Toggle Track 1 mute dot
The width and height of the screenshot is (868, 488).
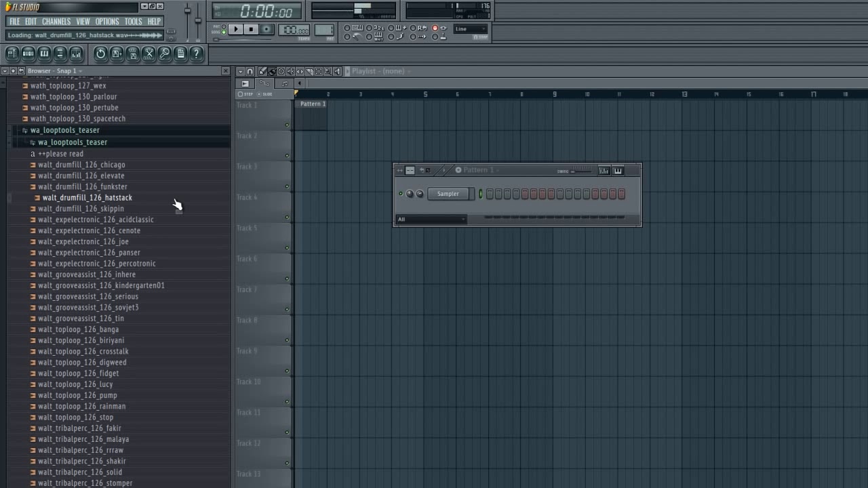point(288,125)
